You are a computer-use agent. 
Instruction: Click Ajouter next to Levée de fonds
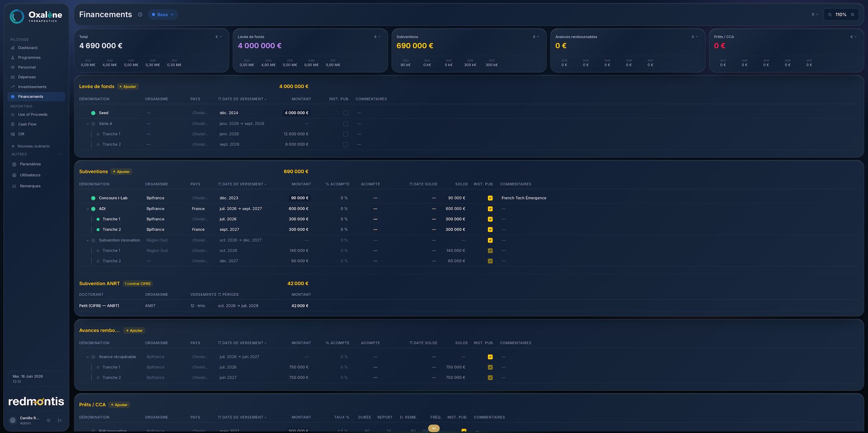click(x=128, y=87)
